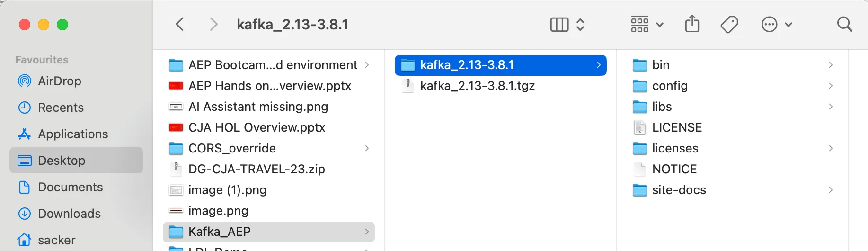
Task: Open the More actions ellipsis dropdown
Action: pos(777,24)
